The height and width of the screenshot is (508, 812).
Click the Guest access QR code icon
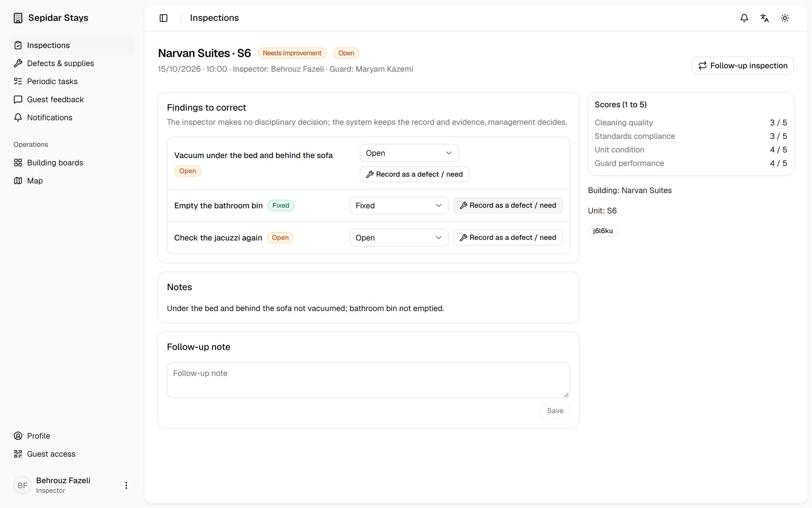(x=18, y=454)
